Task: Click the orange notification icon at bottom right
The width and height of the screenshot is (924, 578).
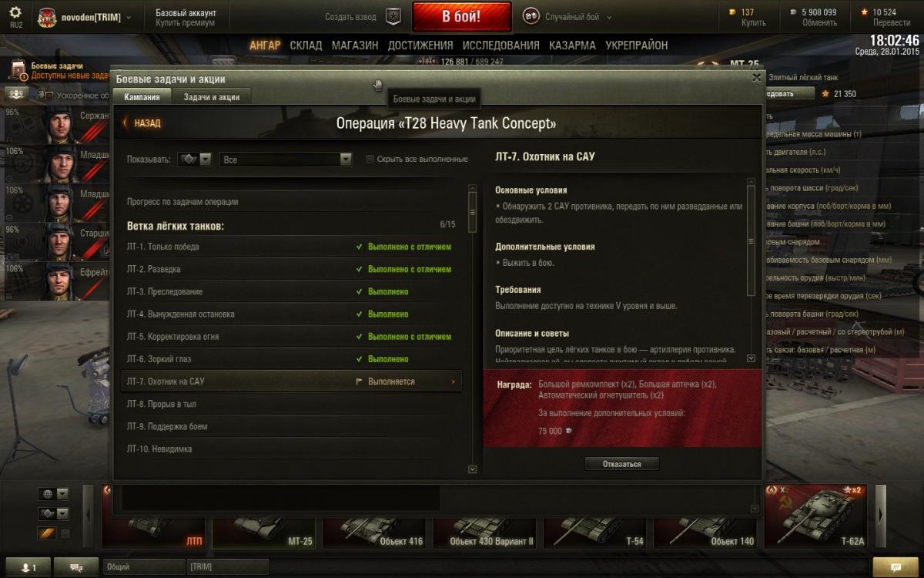Action: coord(896,567)
